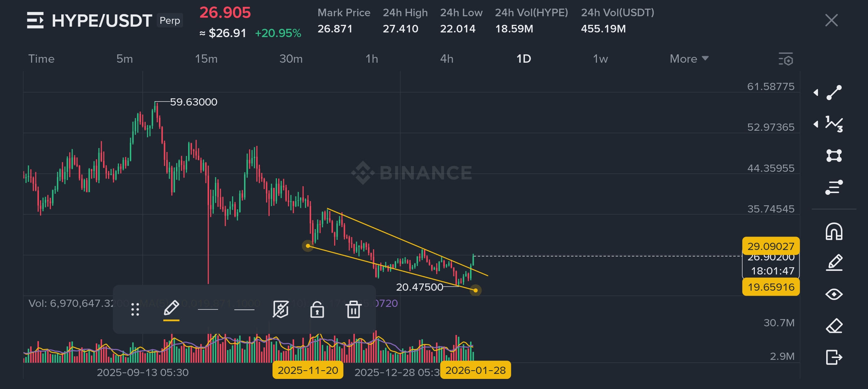Expand the More timeframes dropdown
The width and height of the screenshot is (868, 389).
point(689,59)
